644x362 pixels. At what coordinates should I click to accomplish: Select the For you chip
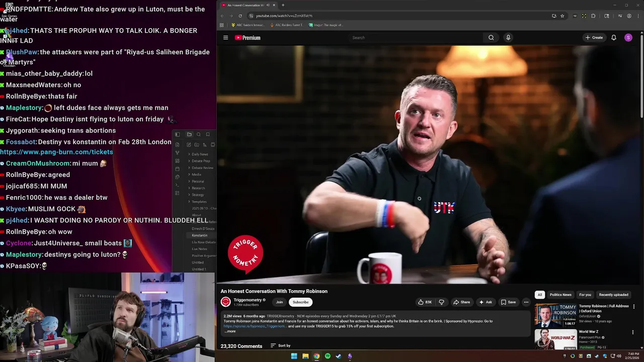click(585, 295)
